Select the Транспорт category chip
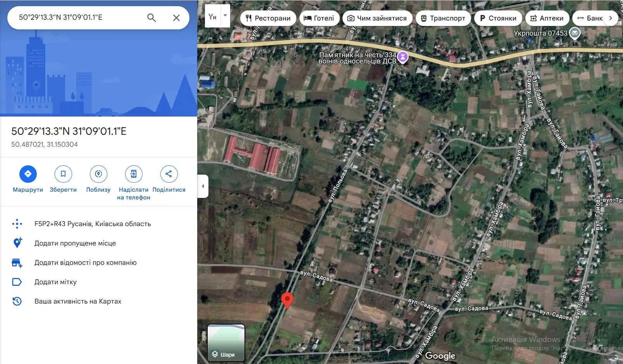The image size is (623, 364). click(443, 18)
